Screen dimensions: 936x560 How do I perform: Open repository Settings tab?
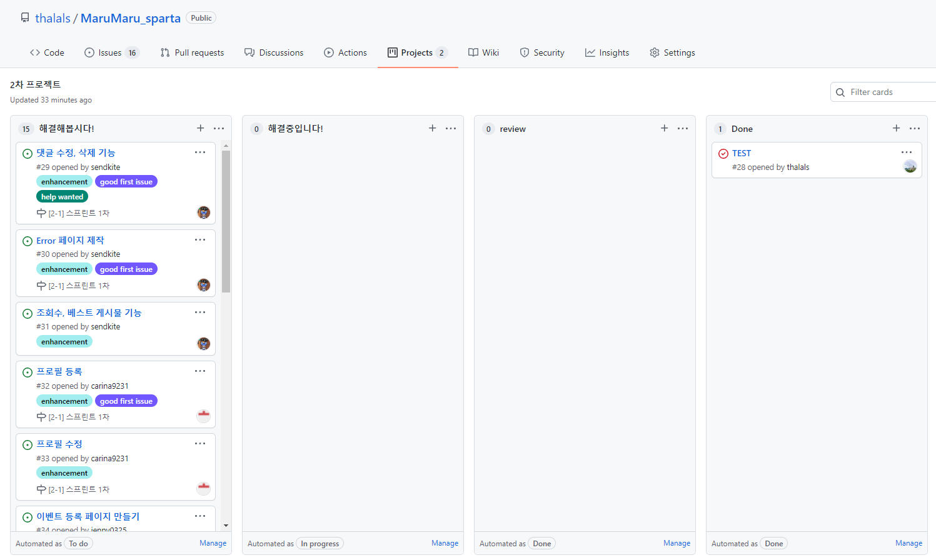pos(672,52)
